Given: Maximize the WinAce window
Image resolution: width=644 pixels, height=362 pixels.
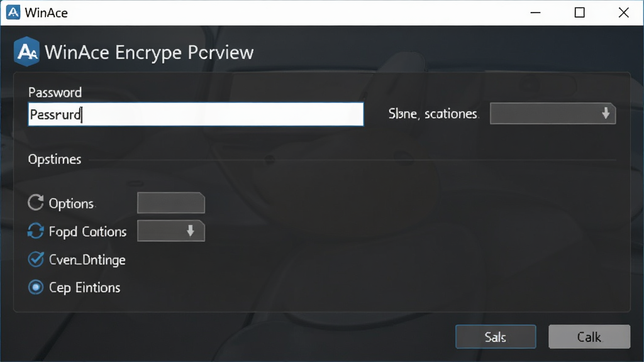Looking at the screenshot, I should point(579,13).
